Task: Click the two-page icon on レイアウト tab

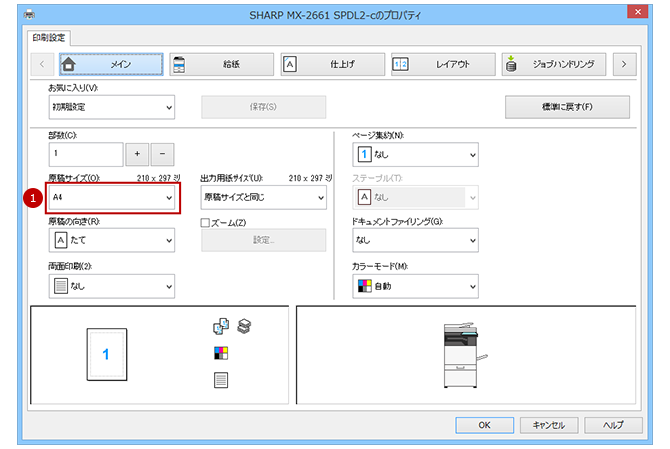Action: tap(400, 65)
